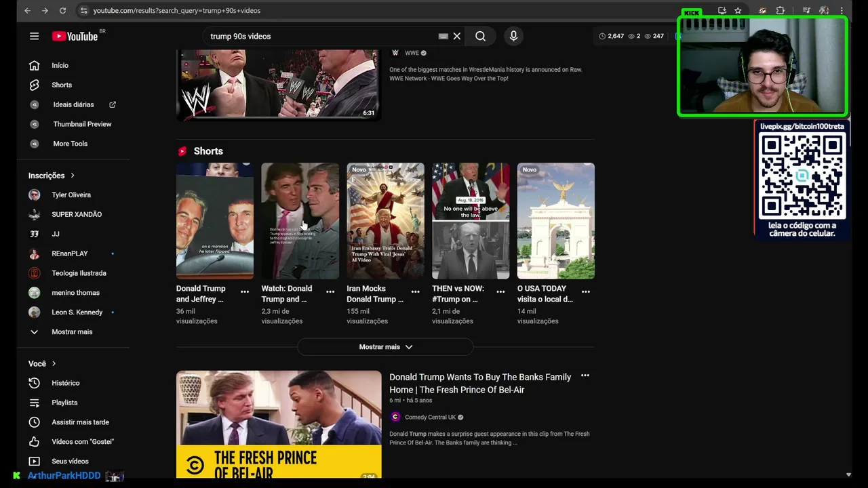The image size is (868, 488).
Task: Click the 2,647 clock counter in header
Action: 611,36
